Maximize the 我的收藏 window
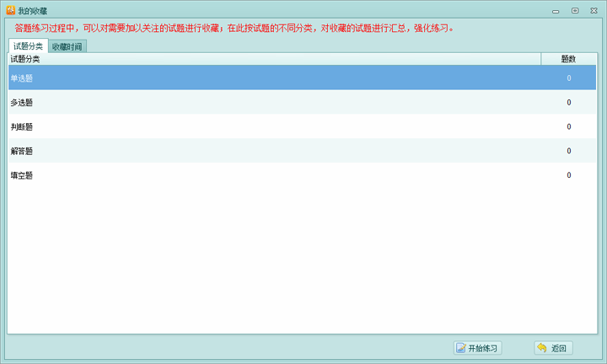 click(x=574, y=10)
